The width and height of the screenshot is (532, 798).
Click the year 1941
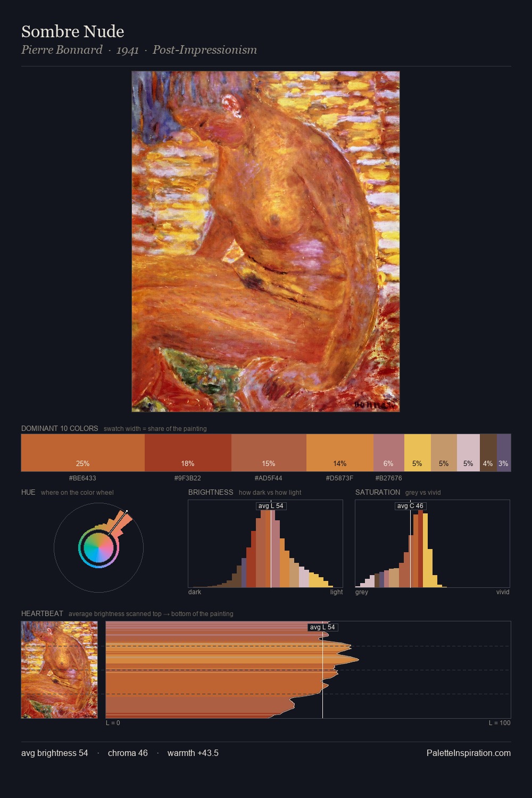(128, 50)
